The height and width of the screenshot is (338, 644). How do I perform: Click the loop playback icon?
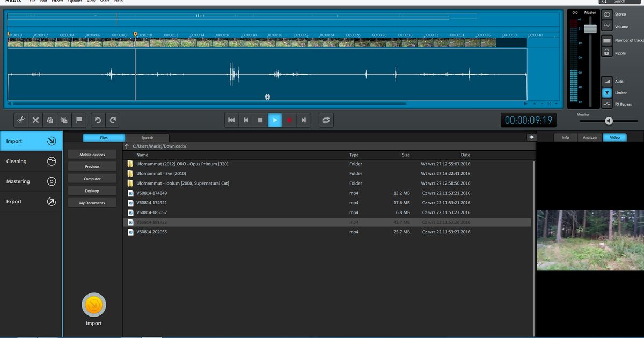coord(326,120)
